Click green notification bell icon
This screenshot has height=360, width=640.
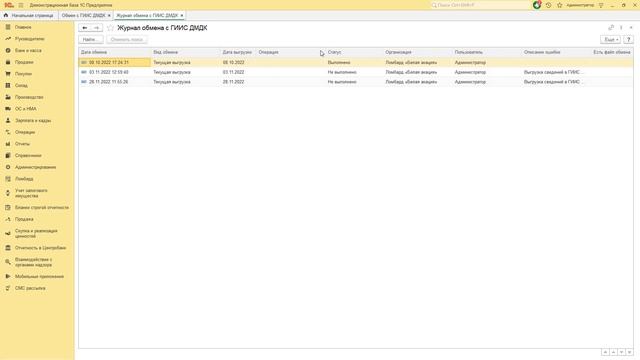(537, 5)
